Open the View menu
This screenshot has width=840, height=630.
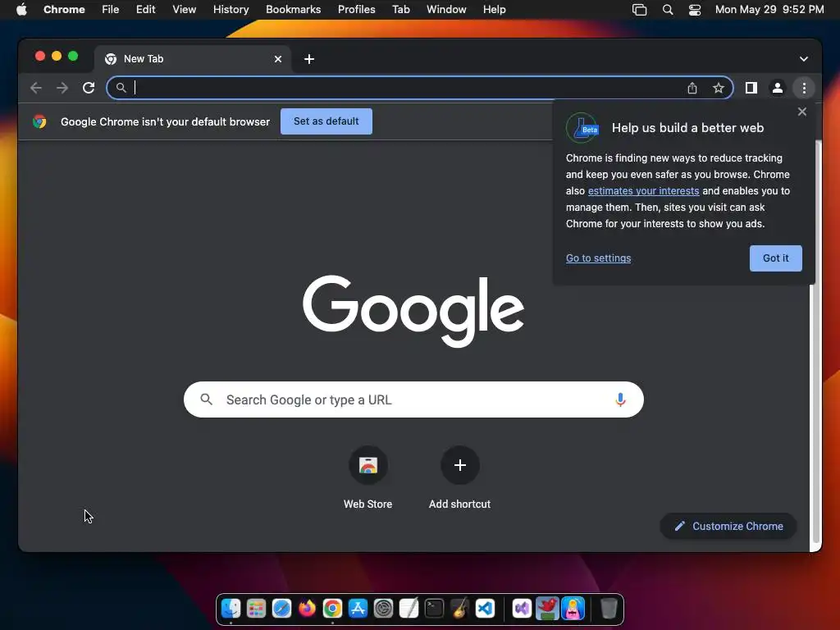(184, 10)
